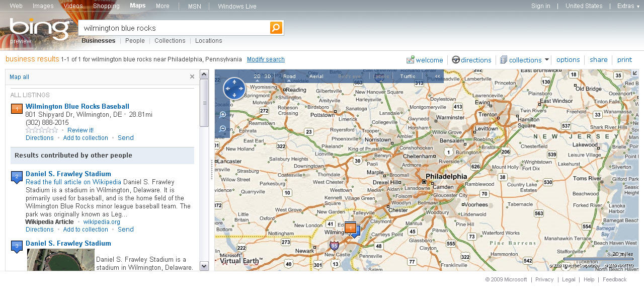The image size is (644, 300).
Task: Read the full article on Wikipedia
Action: click(73, 182)
